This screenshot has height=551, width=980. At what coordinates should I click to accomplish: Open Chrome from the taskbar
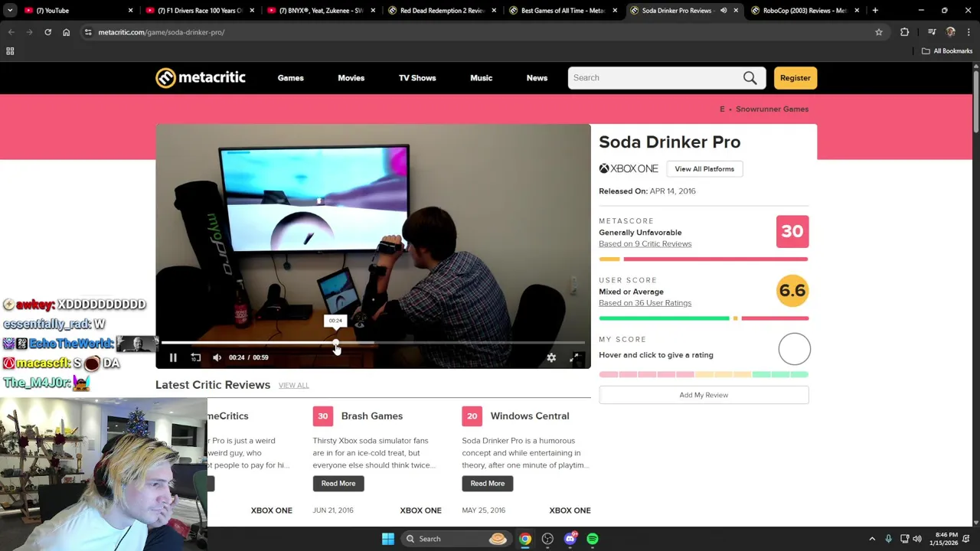coord(525,539)
